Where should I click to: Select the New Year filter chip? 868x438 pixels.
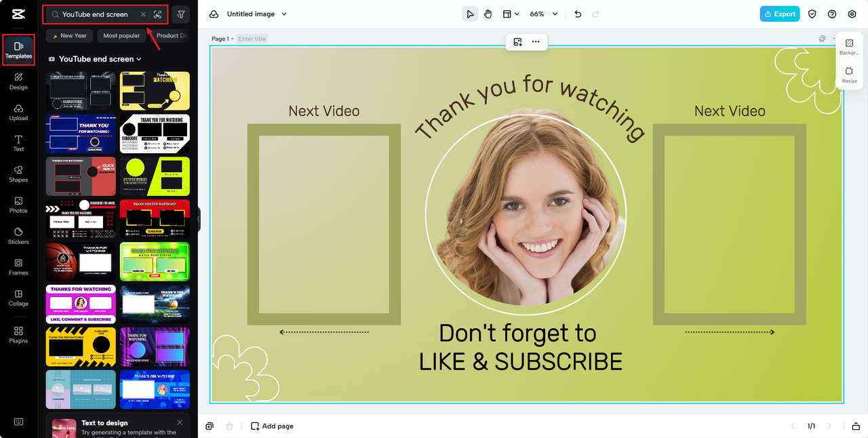[x=69, y=35]
